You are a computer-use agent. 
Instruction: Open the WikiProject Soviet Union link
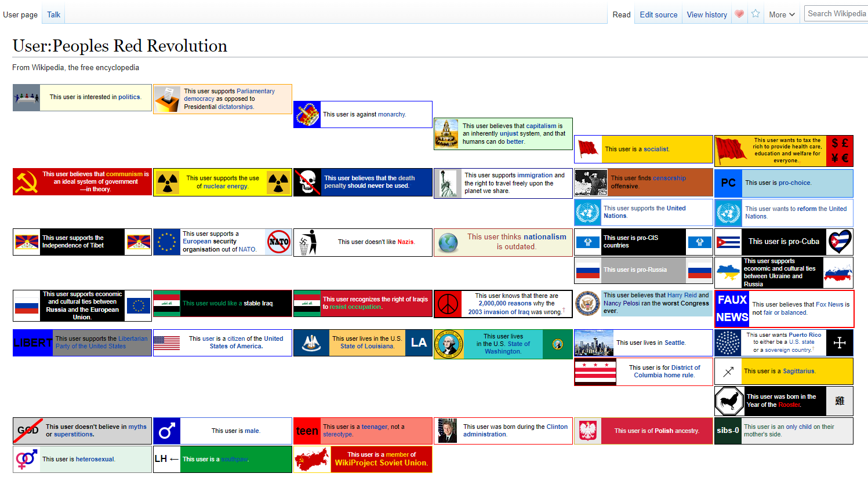[381, 463]
